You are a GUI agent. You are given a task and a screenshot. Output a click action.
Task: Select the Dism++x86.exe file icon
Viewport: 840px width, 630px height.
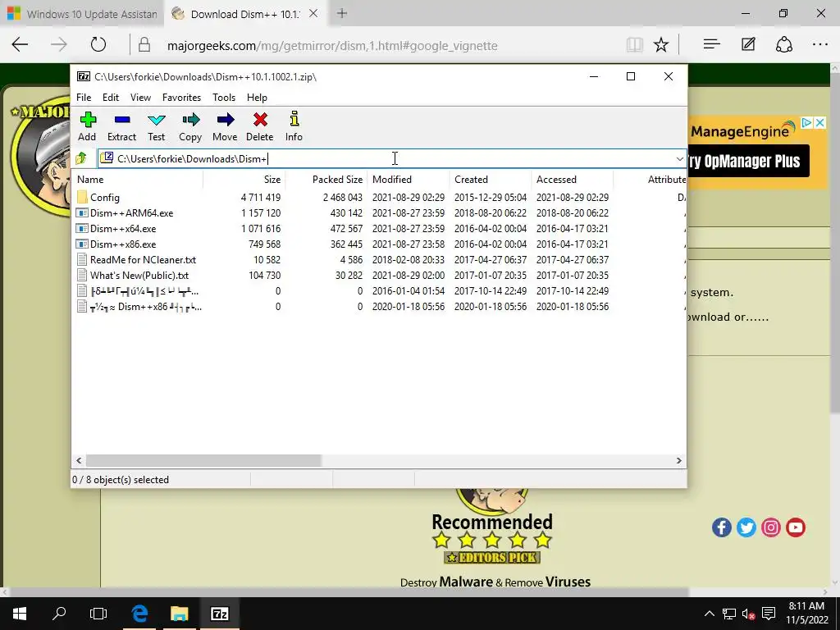(82, 244)
